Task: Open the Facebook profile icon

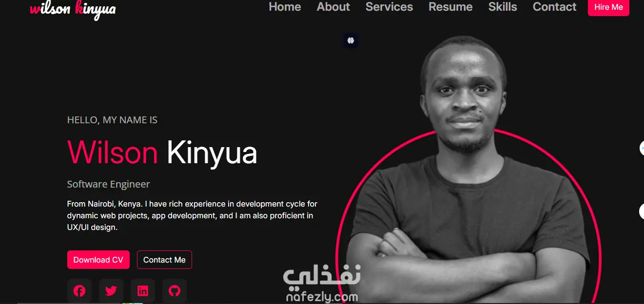Action: tap(79, 291)
